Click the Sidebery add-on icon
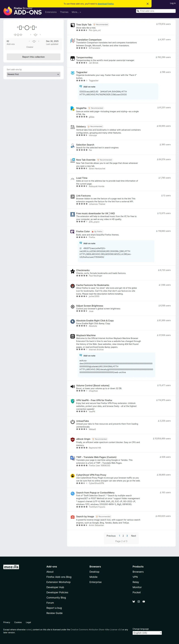 point(73,127)
